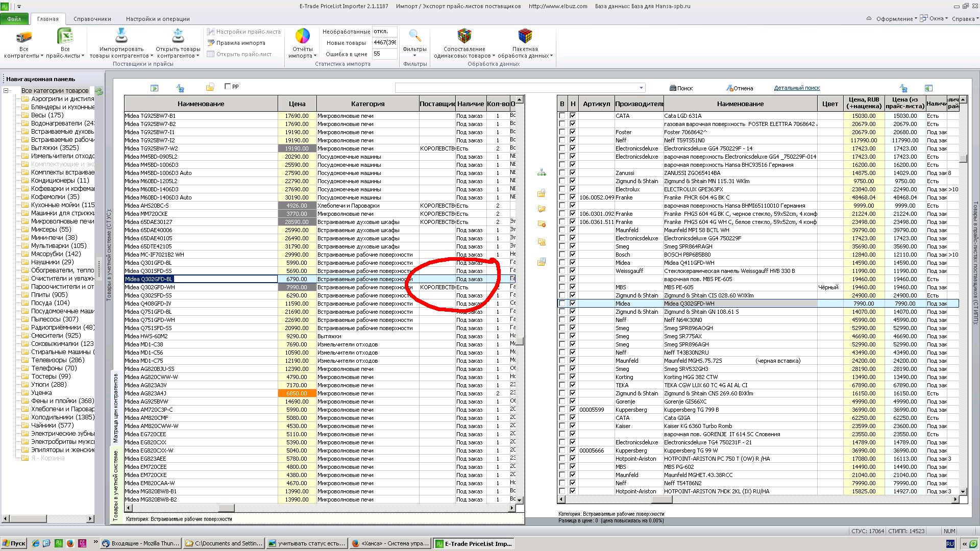Screen dimensions: 980x551
Task: Open quick access toolbar dropdown arrow
Action: [x=19, y=7]
